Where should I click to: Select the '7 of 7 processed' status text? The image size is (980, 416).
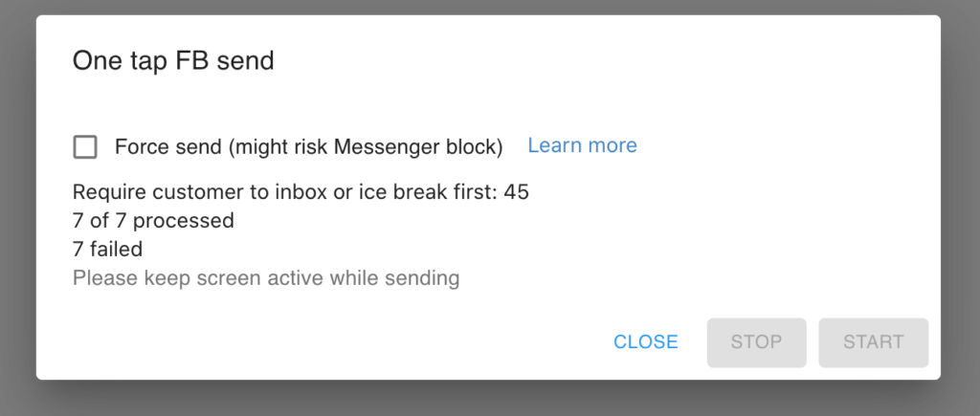153,221
